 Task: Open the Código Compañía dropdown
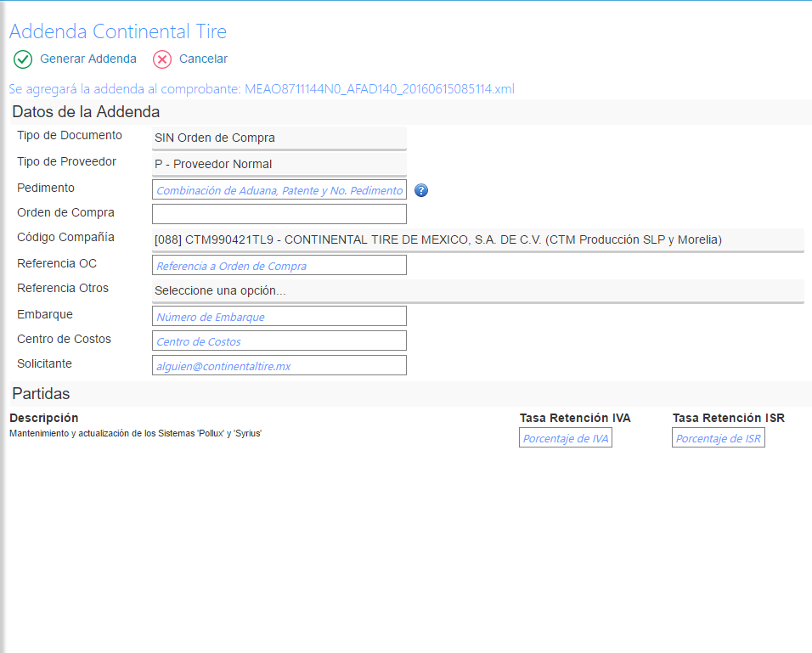pyautogui.click(x=478, y=240)
